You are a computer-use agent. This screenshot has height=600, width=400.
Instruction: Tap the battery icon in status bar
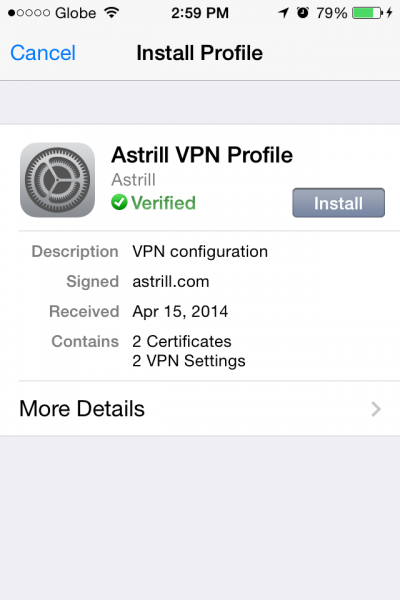367,13
